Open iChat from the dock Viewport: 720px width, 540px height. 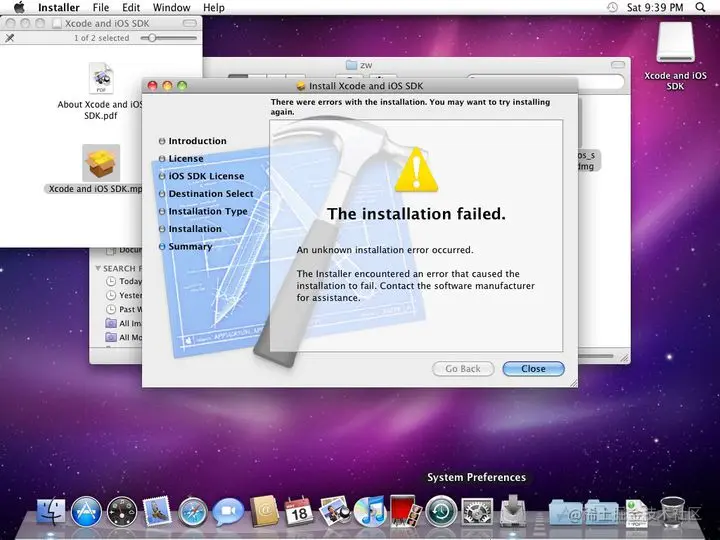[x=228, y=511]
